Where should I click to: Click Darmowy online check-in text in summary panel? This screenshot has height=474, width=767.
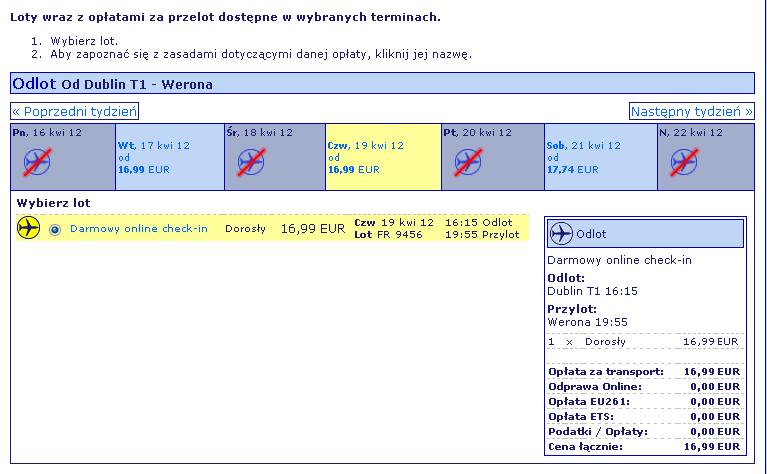(x=619, y=260)
